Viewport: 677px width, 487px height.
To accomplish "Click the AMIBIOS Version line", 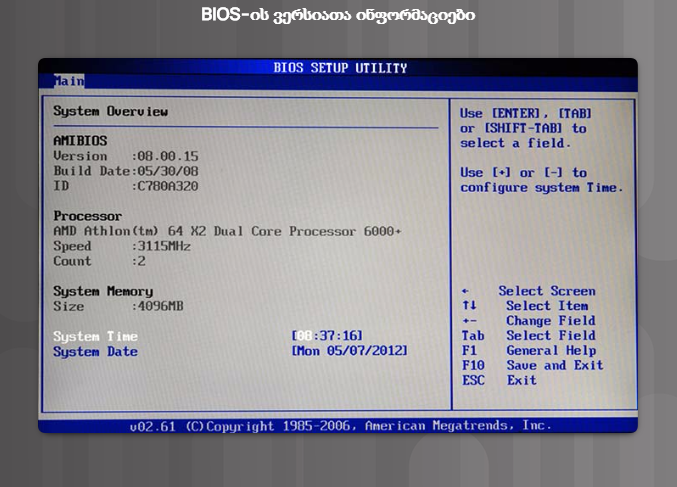I will 126,157.
